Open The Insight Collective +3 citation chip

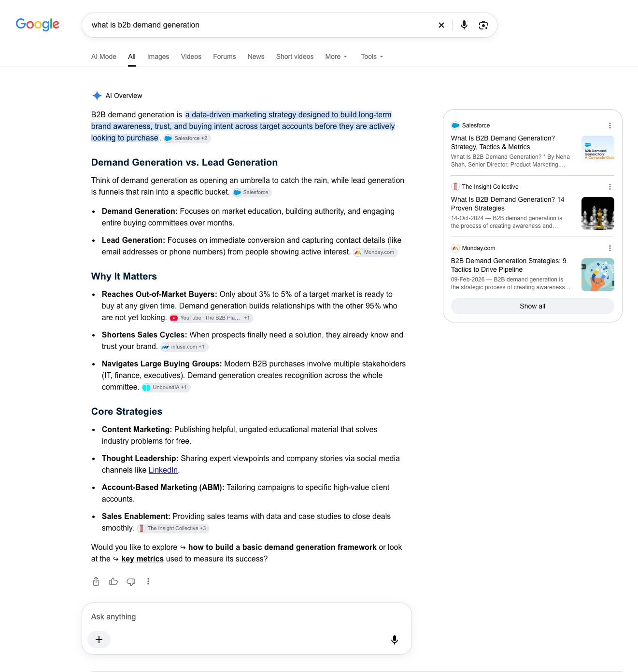point(173,529)
